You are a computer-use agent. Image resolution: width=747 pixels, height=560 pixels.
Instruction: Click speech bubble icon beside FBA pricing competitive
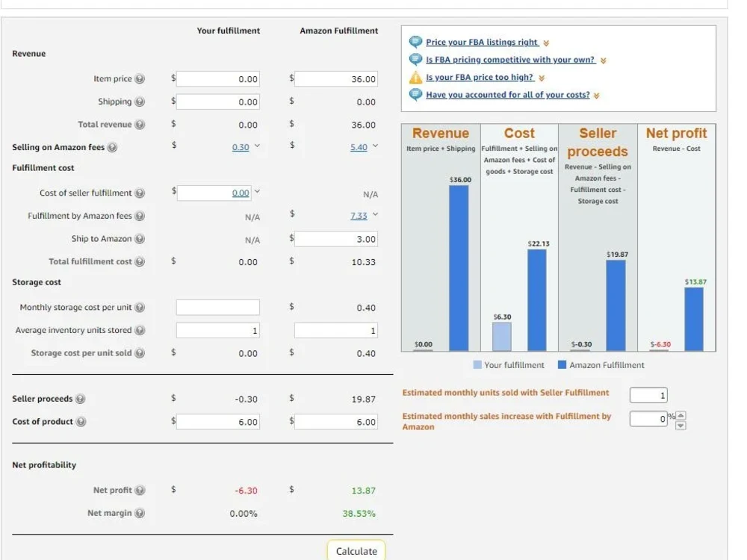click(x=415, y=60)
